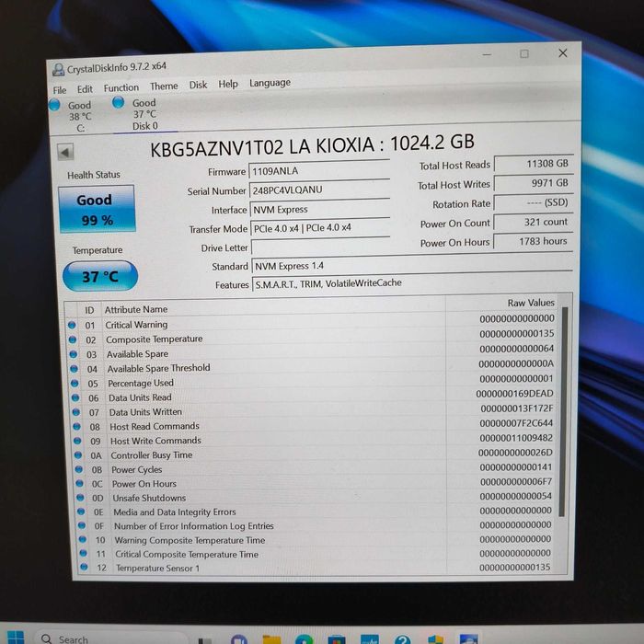644x644 pixels.
Task: Click the Attribute Name column header
Action: pos(136,309)
